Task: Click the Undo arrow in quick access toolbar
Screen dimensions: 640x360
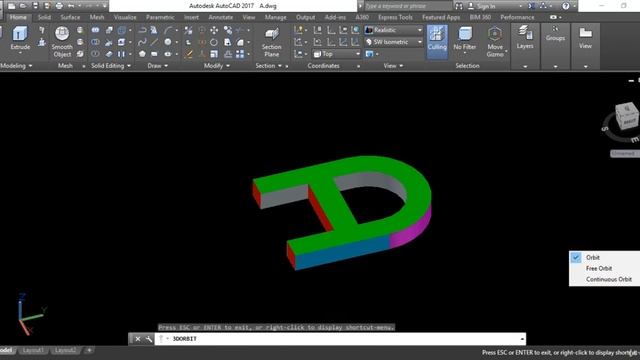Action: tap(71, 6)
